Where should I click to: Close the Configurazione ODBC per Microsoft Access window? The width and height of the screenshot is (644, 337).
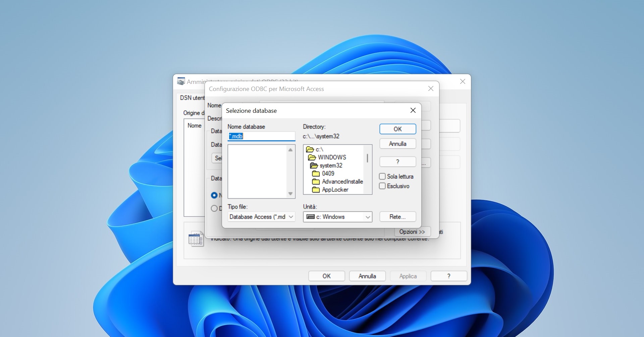[431, 89]
